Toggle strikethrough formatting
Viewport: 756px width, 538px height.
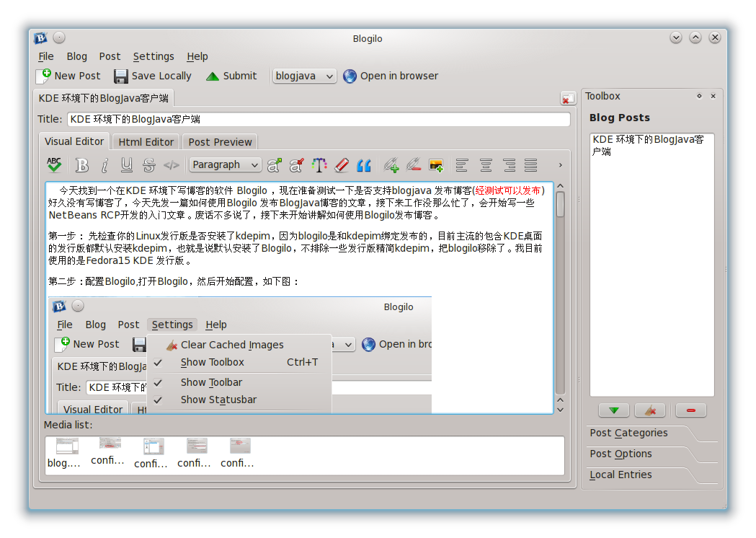(x=149, y=165)
